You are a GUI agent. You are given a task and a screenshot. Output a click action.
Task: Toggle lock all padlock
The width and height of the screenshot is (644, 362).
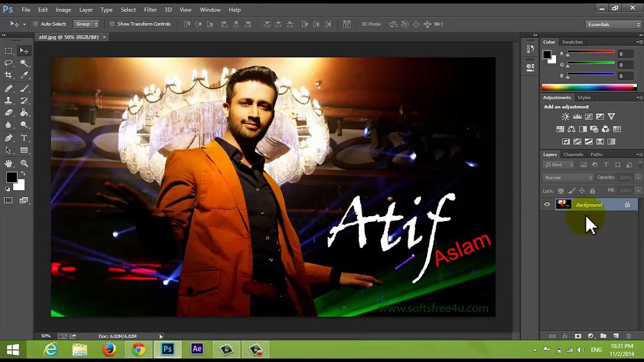[x=592, y=191]
